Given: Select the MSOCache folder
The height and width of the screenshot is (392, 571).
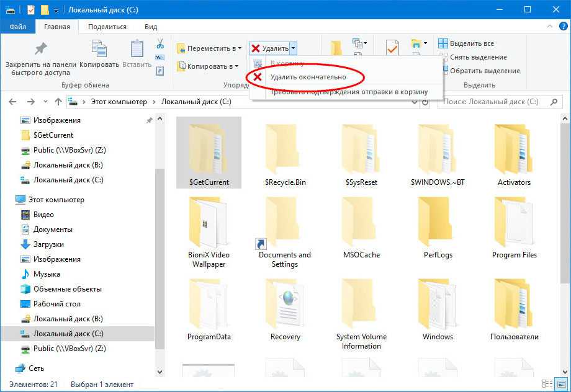Looking at the screenshot, I should (x=361, y=228).
